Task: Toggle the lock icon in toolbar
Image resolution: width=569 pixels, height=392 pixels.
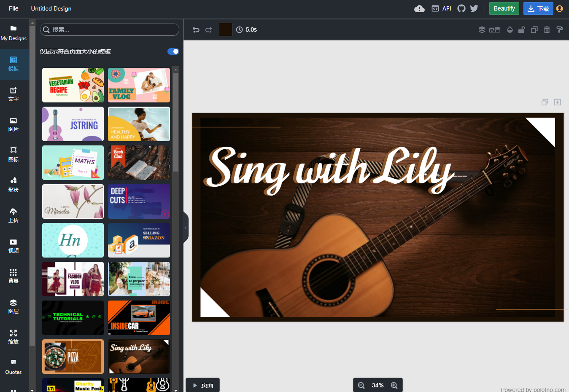Action: click(x=522, y=30)
